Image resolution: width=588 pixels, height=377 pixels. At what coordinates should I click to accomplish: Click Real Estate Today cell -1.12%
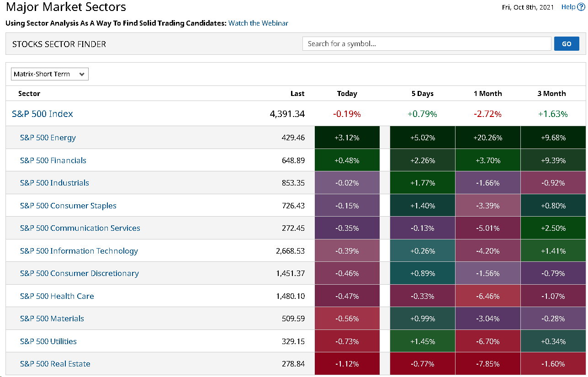point(347,364)
